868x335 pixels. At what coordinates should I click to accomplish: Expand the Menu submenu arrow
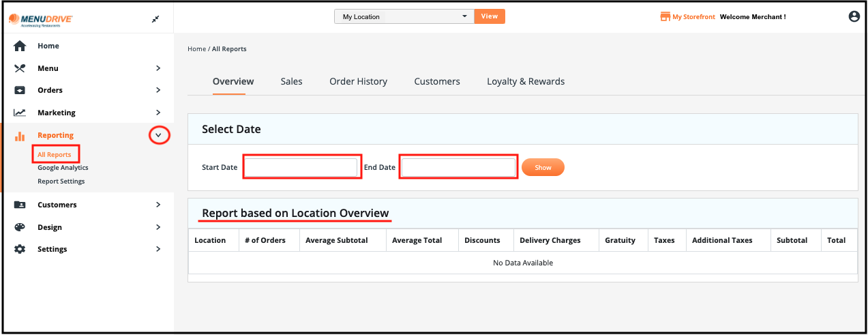(158, 68)
